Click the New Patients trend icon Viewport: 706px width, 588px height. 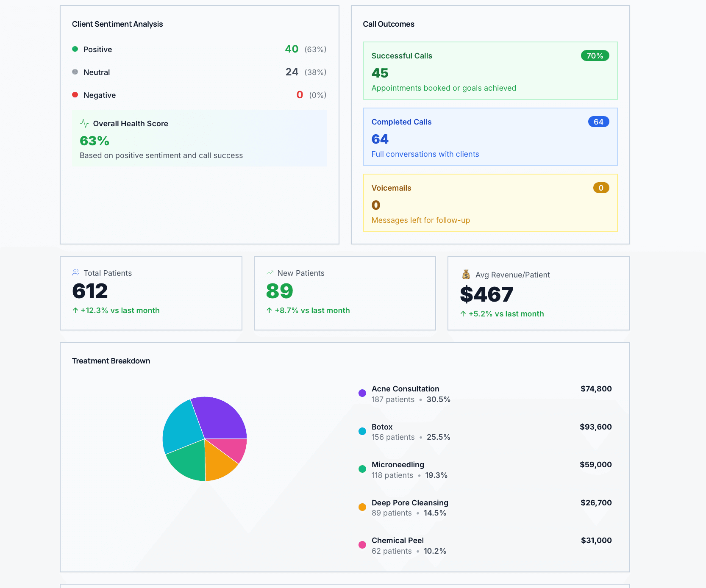click(270, 272)
